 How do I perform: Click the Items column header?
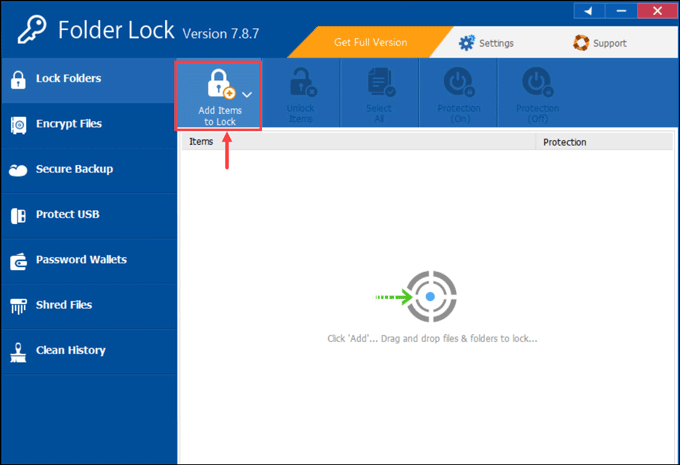click(x=359, y=142)
